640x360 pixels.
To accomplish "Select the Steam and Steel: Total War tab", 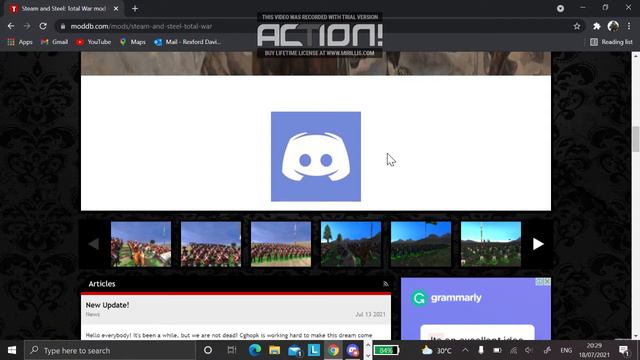I will click(x=63, y=9).
